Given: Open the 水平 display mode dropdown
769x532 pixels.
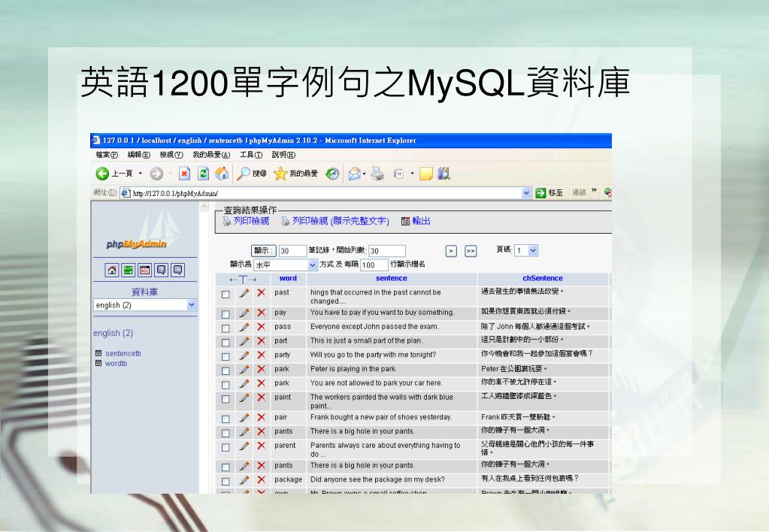Looking at the screenshot, I should point(286,264).
